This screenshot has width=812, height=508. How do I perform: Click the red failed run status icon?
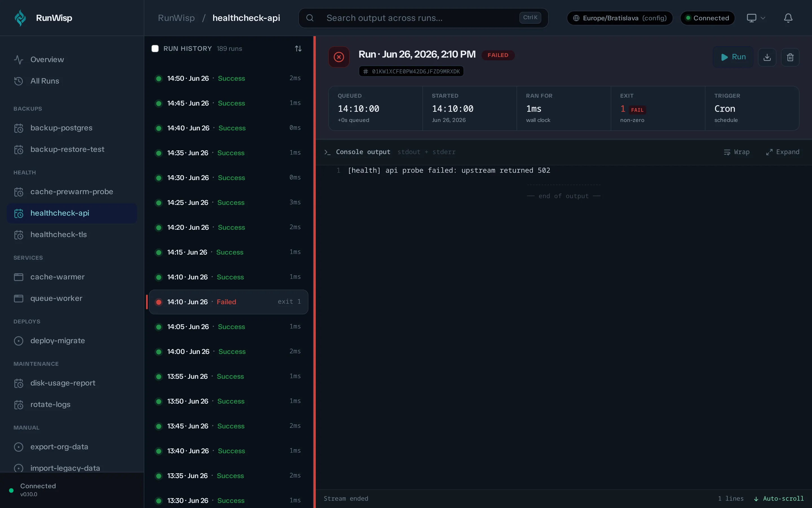(x=339, y=57)
